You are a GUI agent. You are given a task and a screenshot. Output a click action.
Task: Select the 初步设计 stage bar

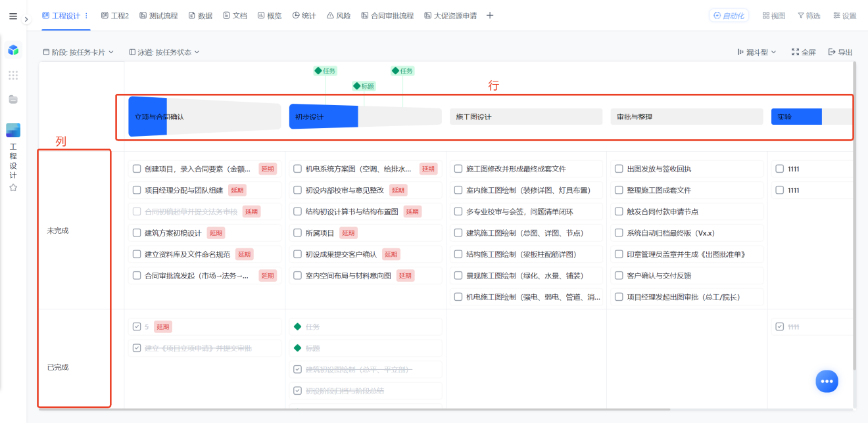(365, 116)
